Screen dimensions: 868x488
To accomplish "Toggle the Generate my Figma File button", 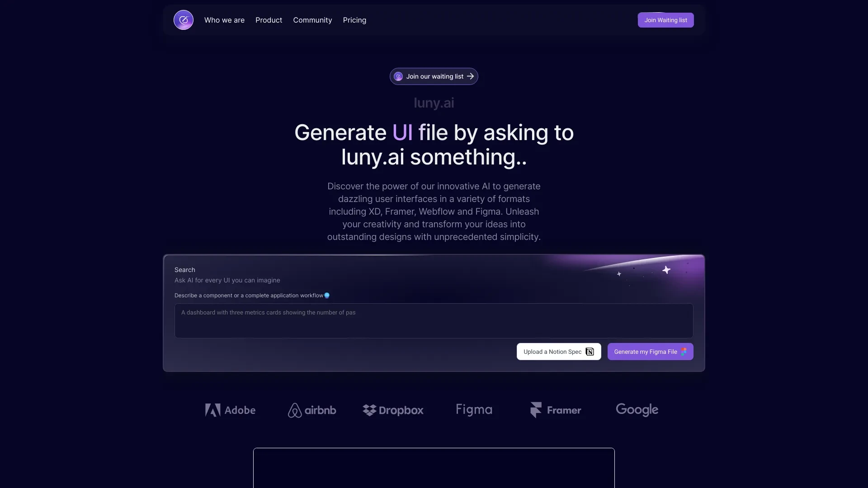I will (x=651, y=351).
